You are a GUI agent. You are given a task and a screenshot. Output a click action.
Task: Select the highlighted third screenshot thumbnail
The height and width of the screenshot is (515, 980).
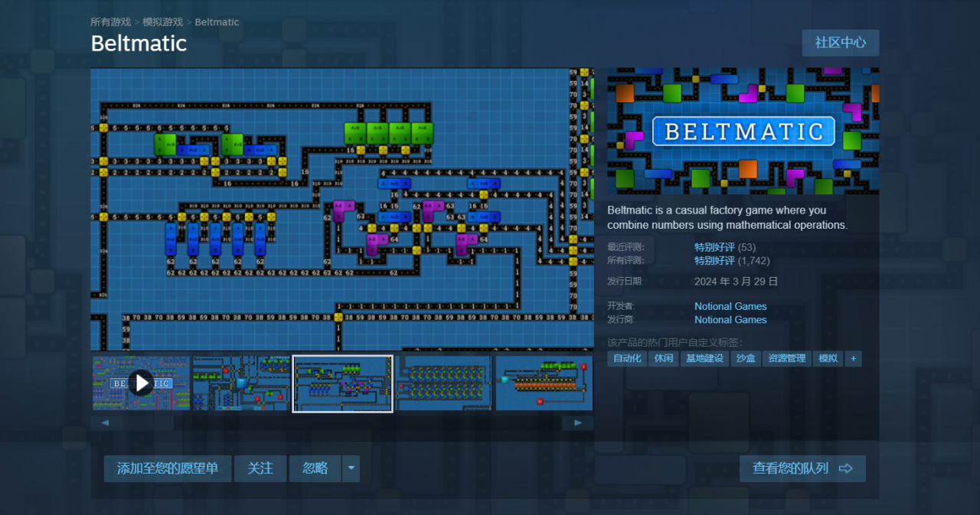tap(342, 383)
